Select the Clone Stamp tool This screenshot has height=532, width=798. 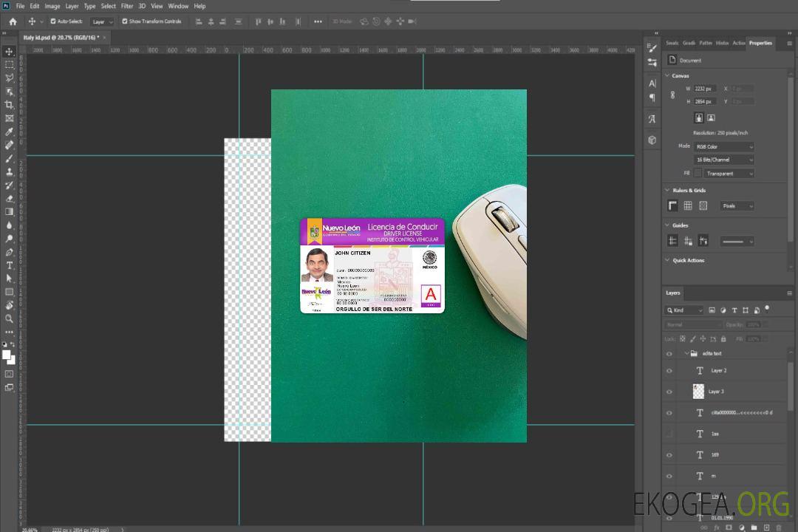9,172
